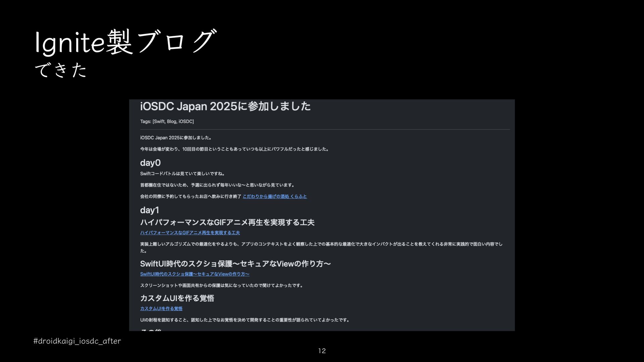This screenshot has width=644, height=362.
Task: Click the slide page number 12
Action: point(322,351)
